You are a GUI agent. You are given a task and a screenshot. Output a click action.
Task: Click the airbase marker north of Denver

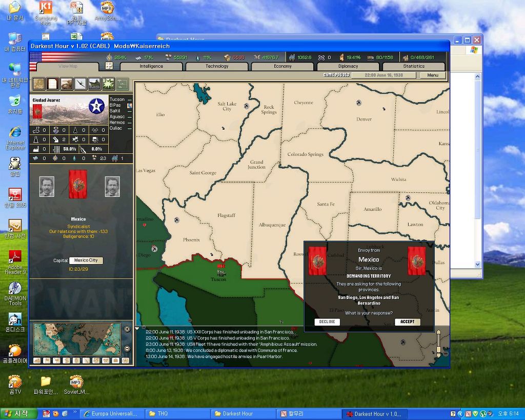coord(358,102)
